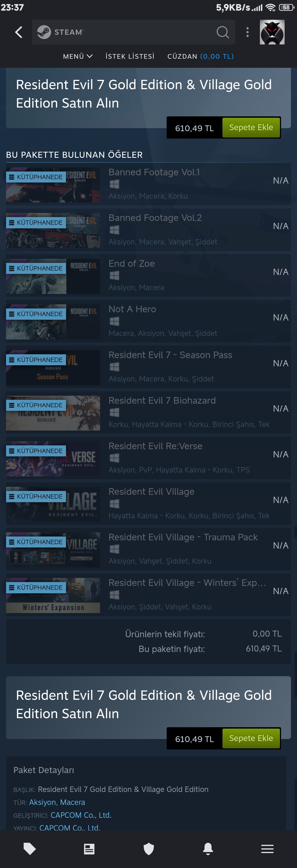Viewport: 297px width, 868px height.
Task: Open CAPCOM Co., Ltd. developer link
Action: click(81, 815)
